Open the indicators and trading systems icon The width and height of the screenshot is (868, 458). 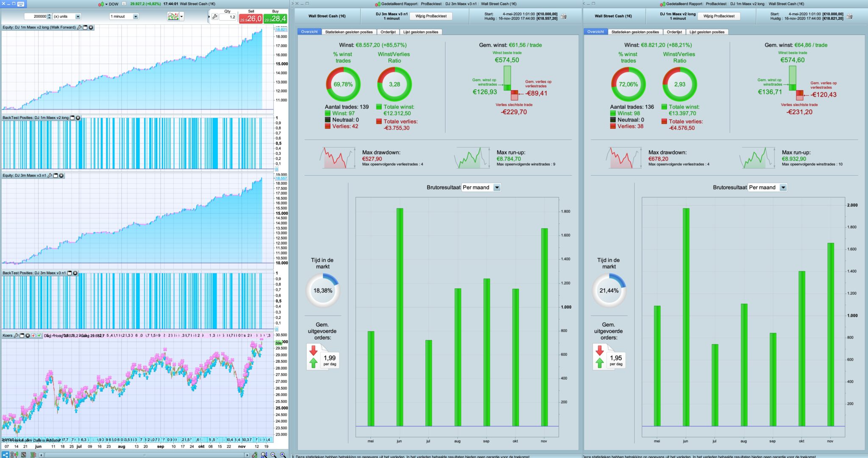point(173,17)
